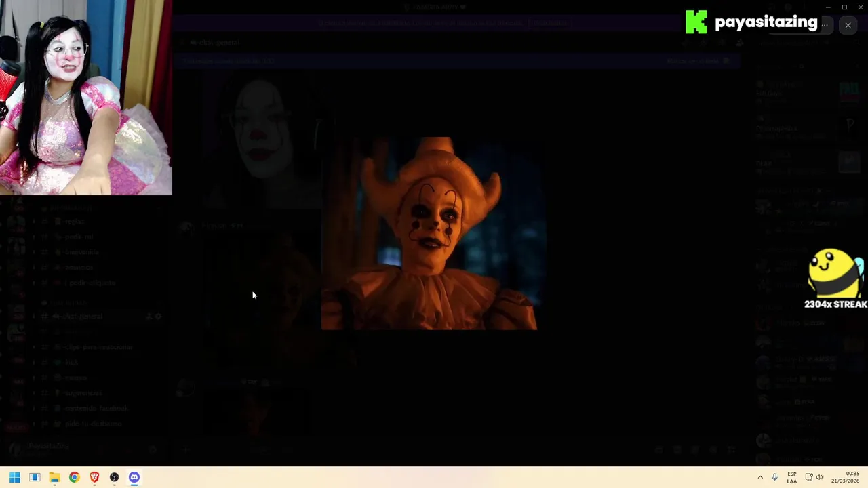Show hidden system tray icons
The width and height of the screenshot is (868, 488).
click(760, 477)
